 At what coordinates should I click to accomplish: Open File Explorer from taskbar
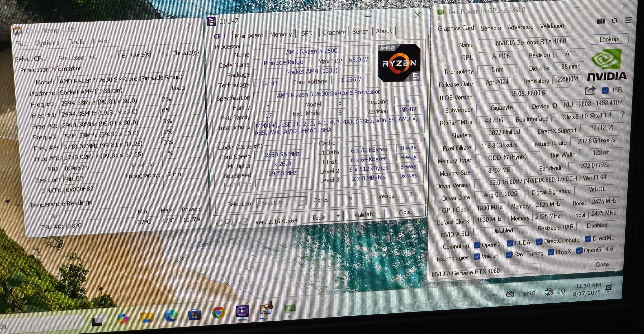point(147,317)
